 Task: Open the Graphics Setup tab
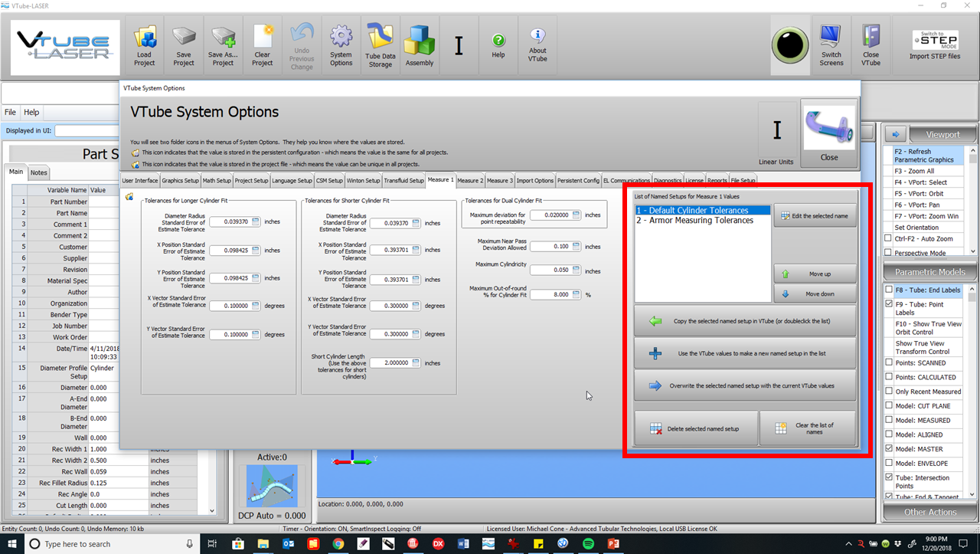tap(181, 181)
